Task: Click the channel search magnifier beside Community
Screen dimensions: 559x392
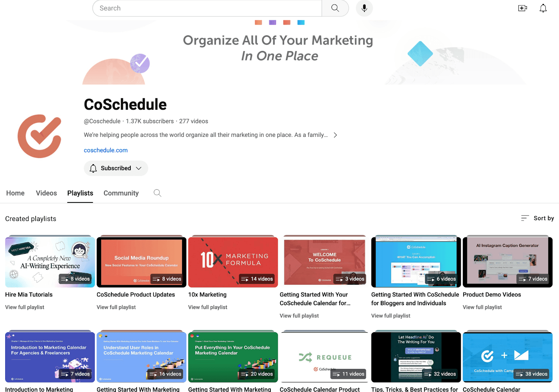Action: (x=158, y=193)
